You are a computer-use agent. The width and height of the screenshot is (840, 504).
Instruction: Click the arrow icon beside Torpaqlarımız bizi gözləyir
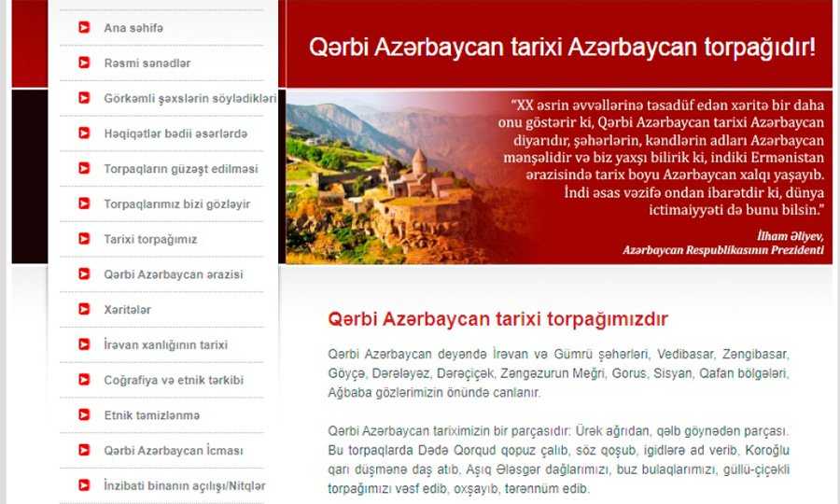[84, 203]
